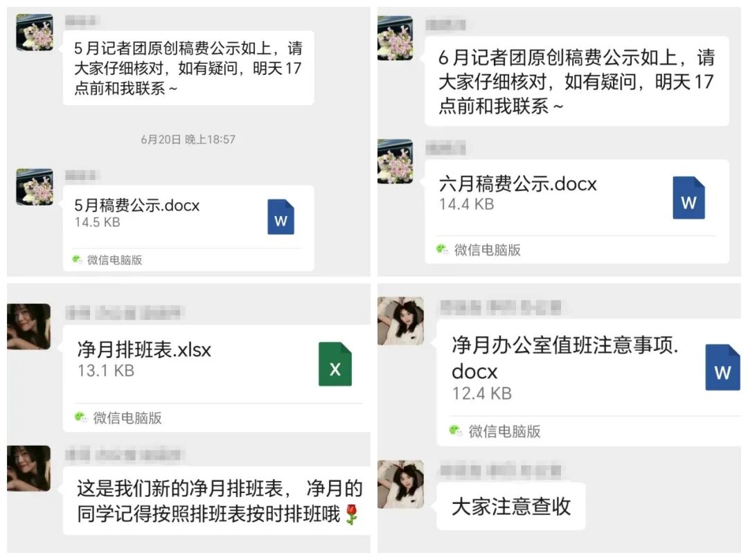Click the WeChat logo under 净月排班表.xlsx
Screen dimensions: 748x560
81,417
